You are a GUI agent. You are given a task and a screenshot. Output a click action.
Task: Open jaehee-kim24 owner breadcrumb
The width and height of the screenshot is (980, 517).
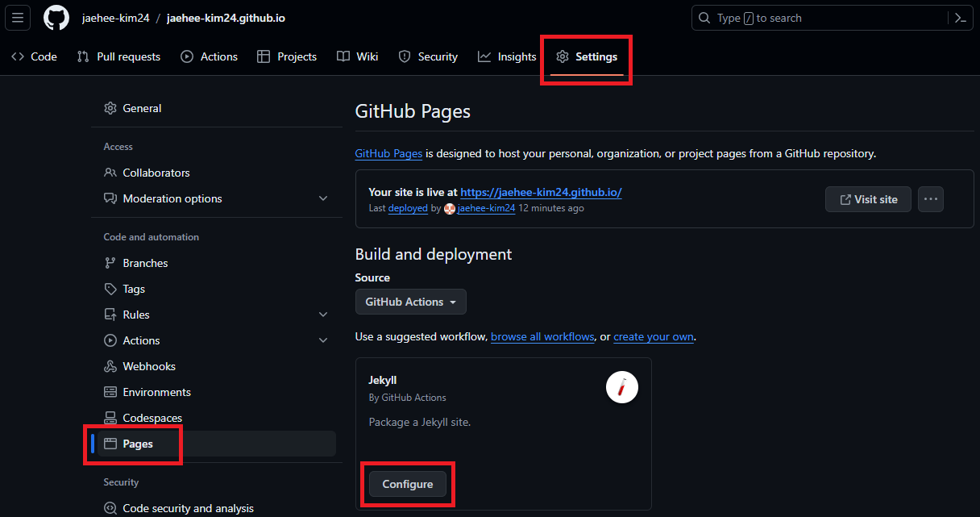(115, 18)
